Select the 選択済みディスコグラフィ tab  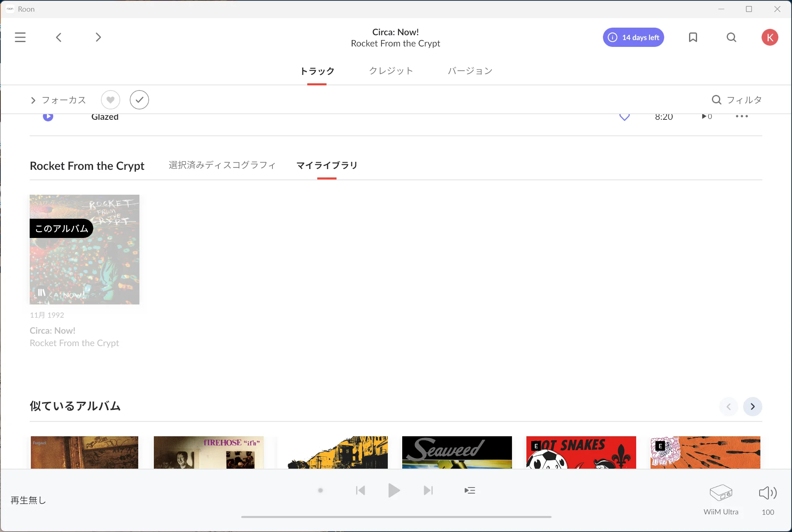[x=222, y=165]
